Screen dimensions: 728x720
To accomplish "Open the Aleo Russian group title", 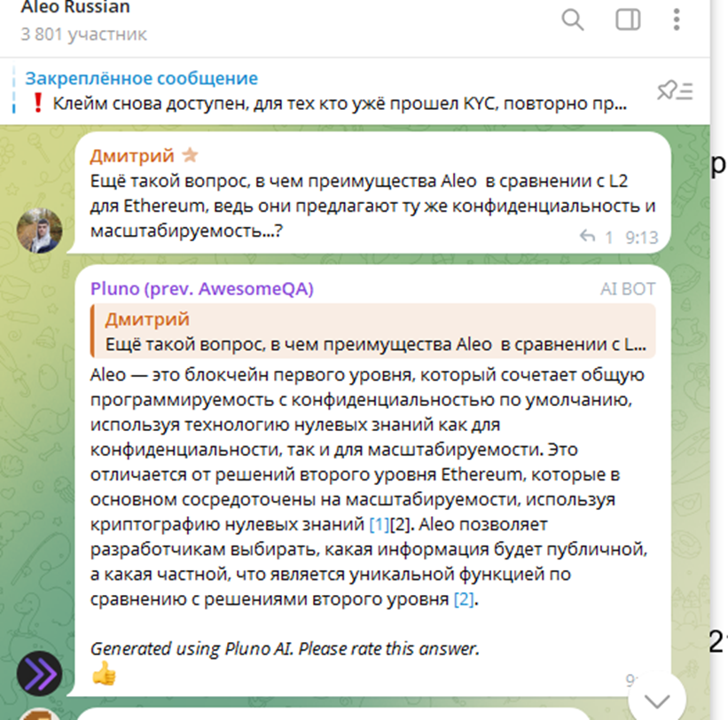I will tap(75, 7).
